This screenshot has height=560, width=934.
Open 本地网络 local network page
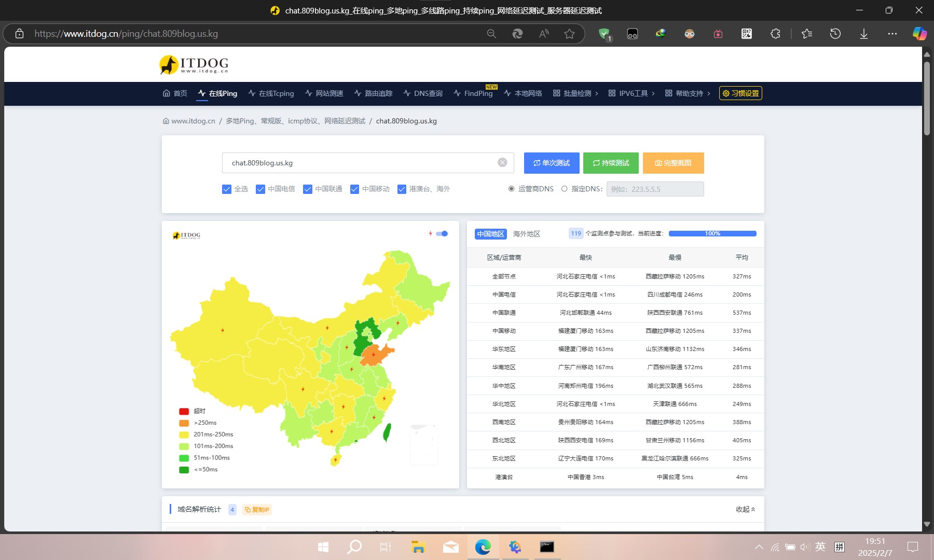[x=523, y=93]
